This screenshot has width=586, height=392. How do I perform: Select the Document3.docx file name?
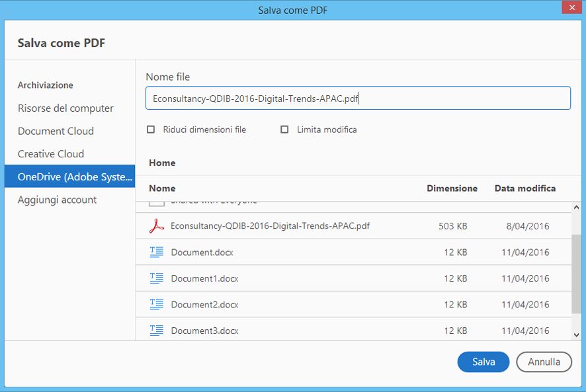205,331
